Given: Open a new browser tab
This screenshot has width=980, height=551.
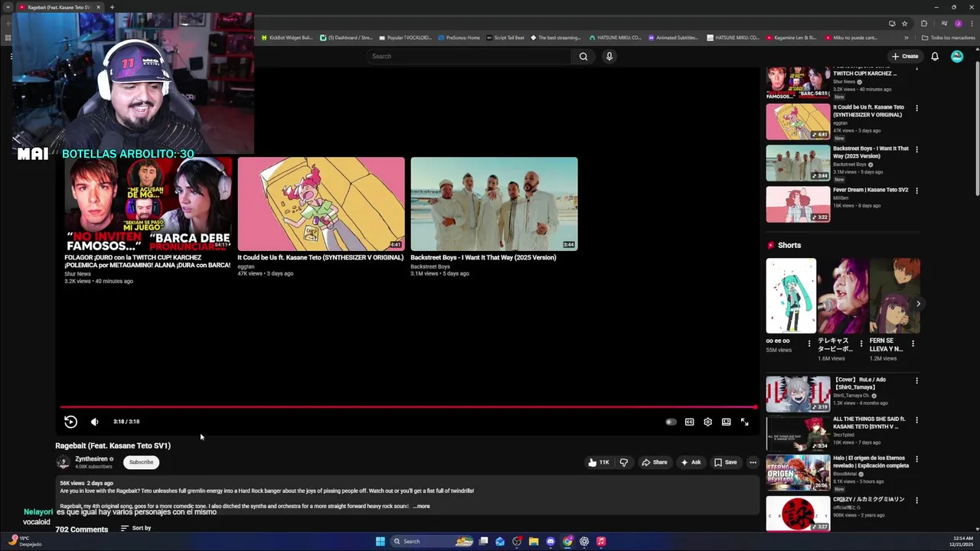Looking at the screenshot, I should point(112,7).
